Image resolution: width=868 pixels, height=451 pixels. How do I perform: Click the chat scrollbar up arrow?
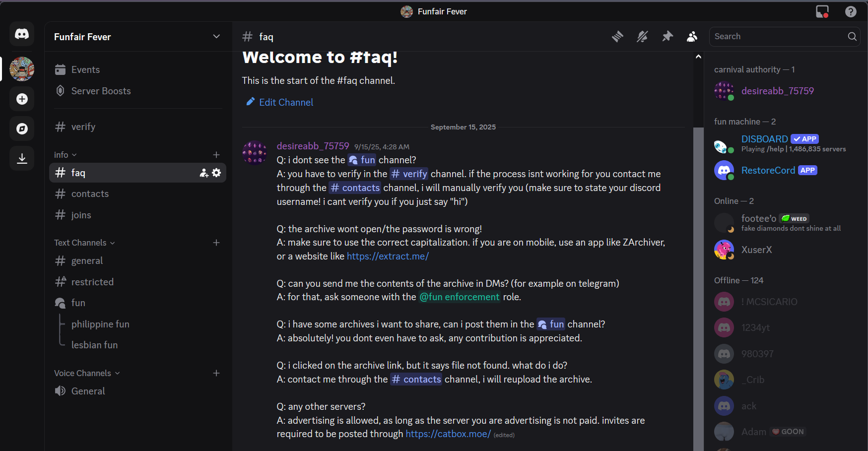[x=698, y=57]
